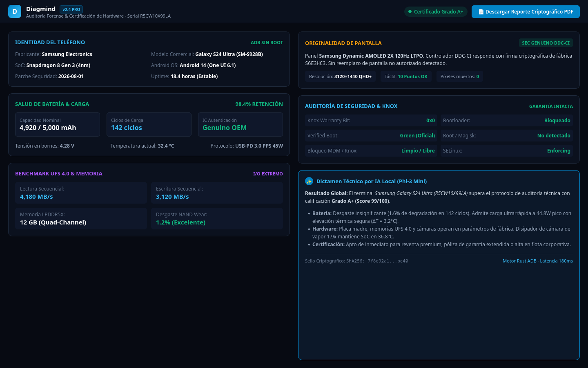Image resolution: width=588 pixels, height=368 pixels.
Task: Click the v2.4 PRO version badge
Action: (71, 9)
